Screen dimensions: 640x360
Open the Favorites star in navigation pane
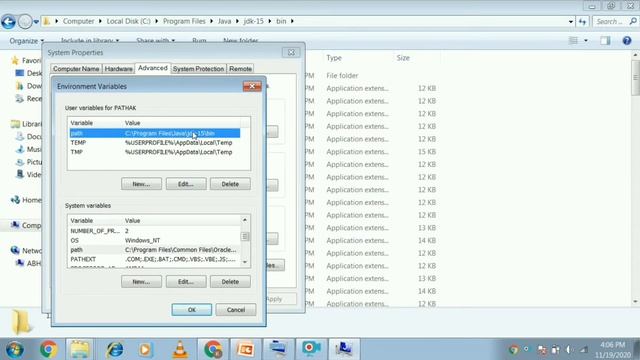point(15,60)
